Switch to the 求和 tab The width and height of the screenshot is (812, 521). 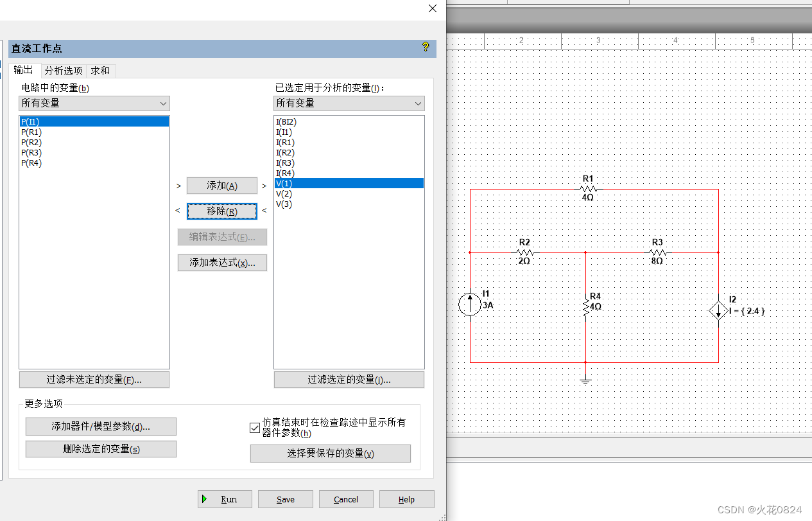tap(99, 70)
